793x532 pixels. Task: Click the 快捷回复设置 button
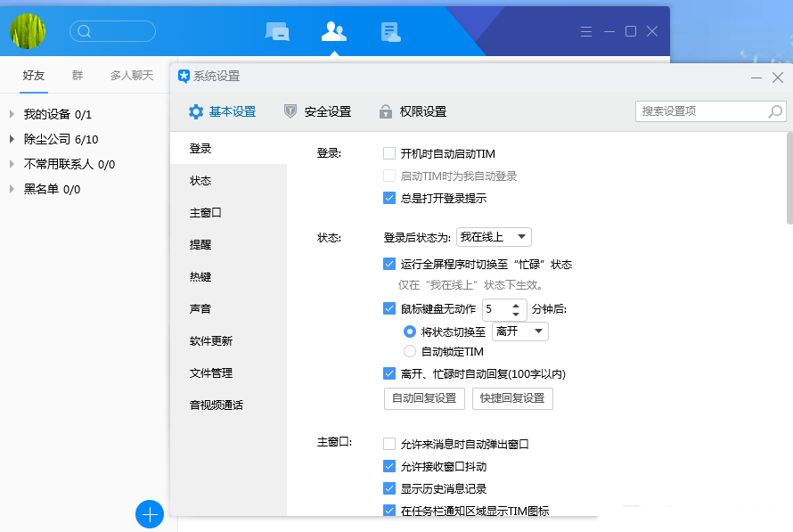(x=512, y=398)
